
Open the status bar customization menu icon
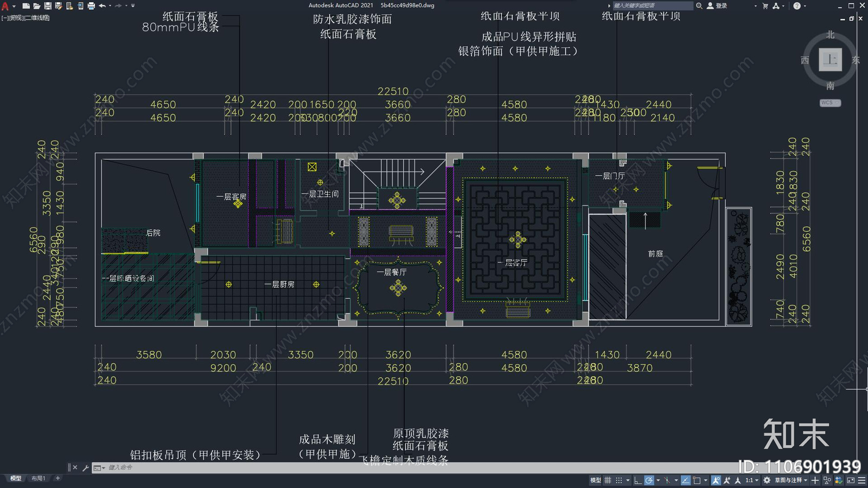[861, 480]
